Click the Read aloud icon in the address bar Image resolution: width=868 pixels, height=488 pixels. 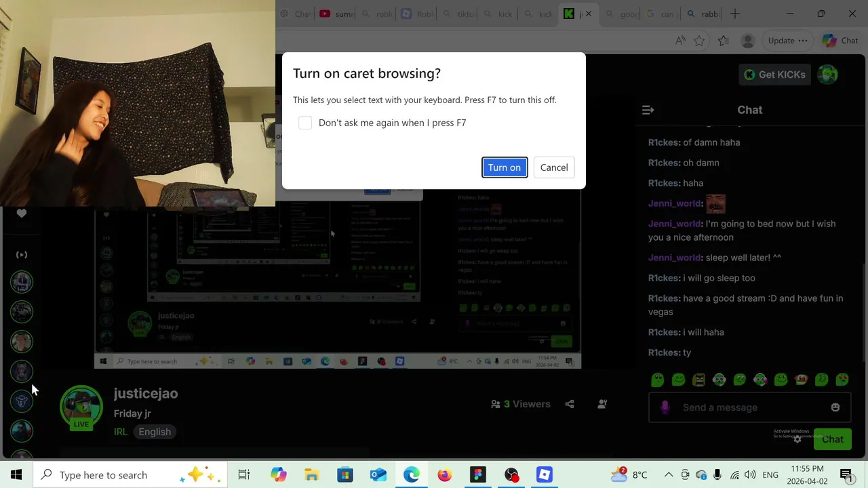[680, 41]
